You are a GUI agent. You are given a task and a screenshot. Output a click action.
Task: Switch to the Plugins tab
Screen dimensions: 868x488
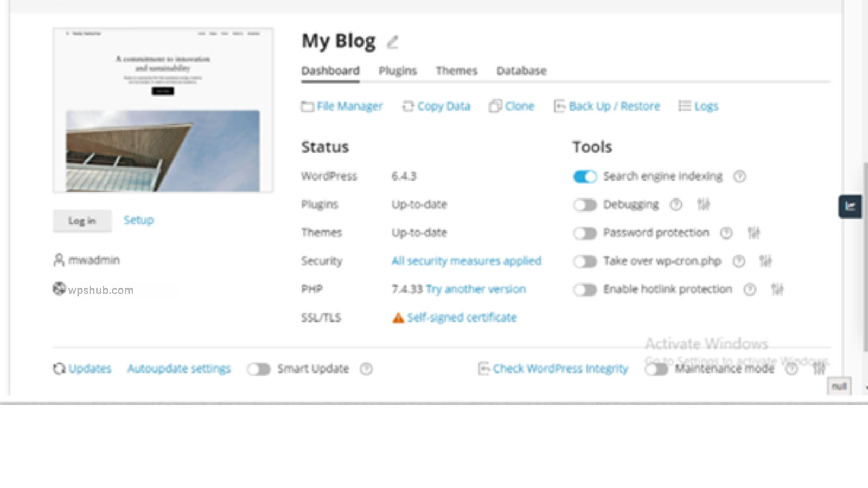[x=398, y=71]
